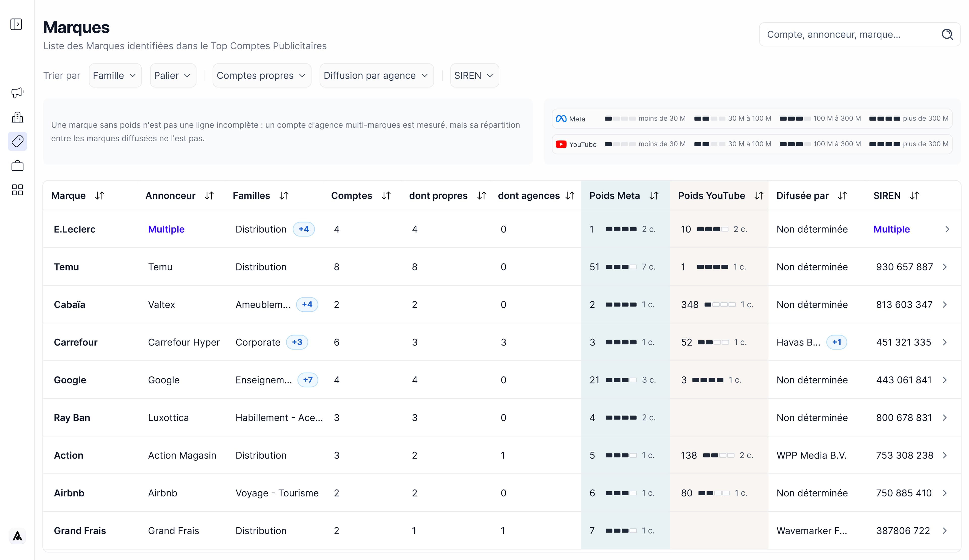This screenshot has height=560, width=969.
Task: Click the Ray Ban brand name
Action: pyautogui.click(x=72, y=418)
